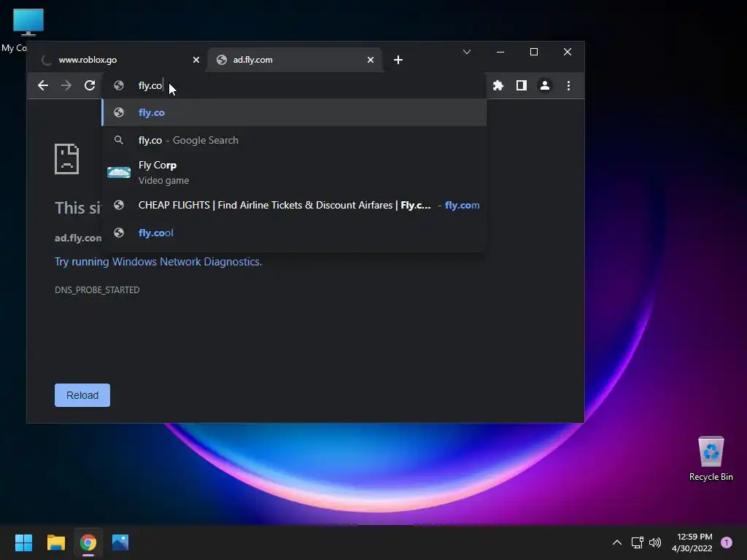This screenshot has height=560, width=747.
Task: Open the side panel icon
Action: 521,86
